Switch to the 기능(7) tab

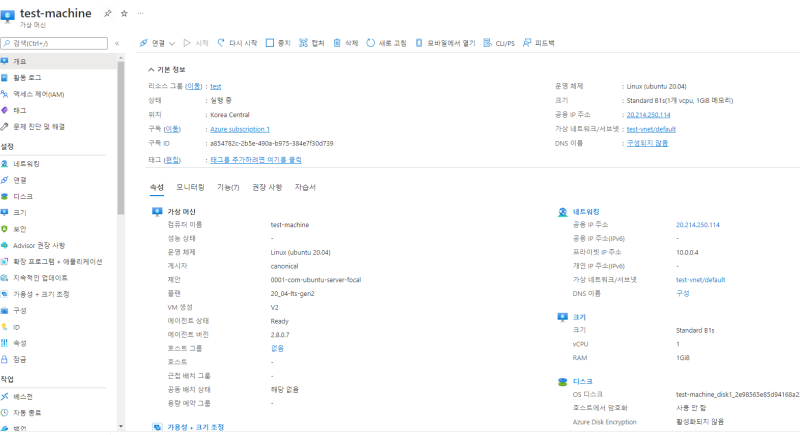click(228, 188)
